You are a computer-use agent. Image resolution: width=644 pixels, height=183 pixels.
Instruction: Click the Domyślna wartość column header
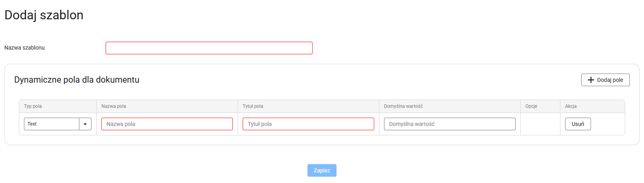click(x=403, y=106)
